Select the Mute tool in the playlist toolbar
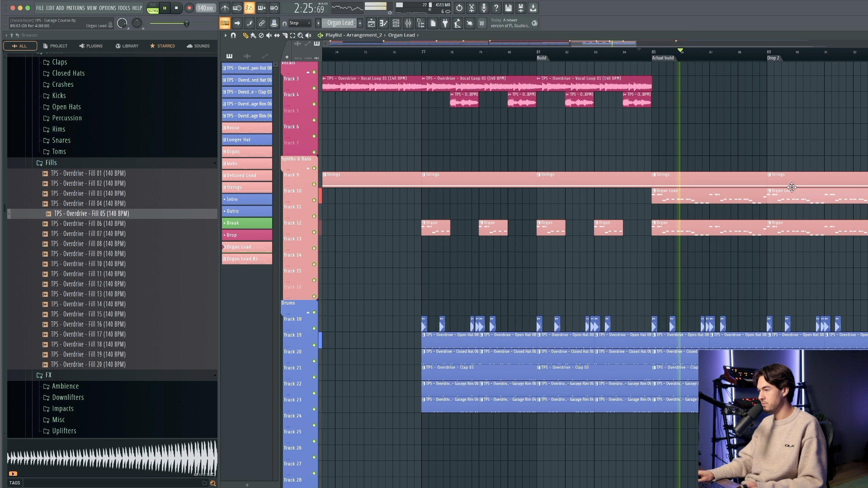Viewport: 868px width, 488px height. pyautogui.click(x=269, y=35)
